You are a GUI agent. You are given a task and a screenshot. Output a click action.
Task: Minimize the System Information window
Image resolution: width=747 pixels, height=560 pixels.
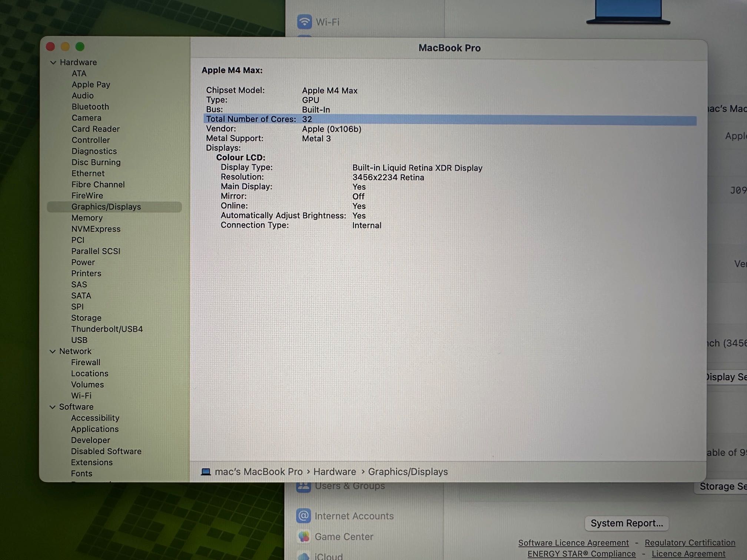pyautogui.click(x=65, y=47)
